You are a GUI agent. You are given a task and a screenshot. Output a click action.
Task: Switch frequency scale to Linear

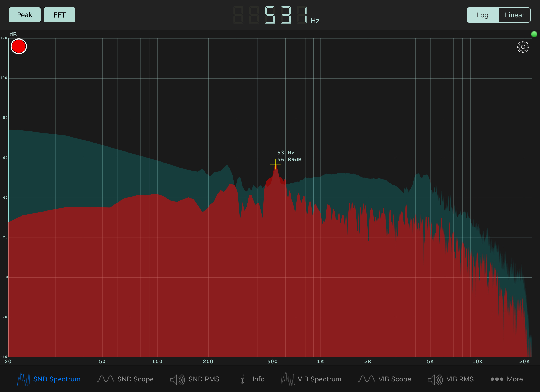(514, 15)
